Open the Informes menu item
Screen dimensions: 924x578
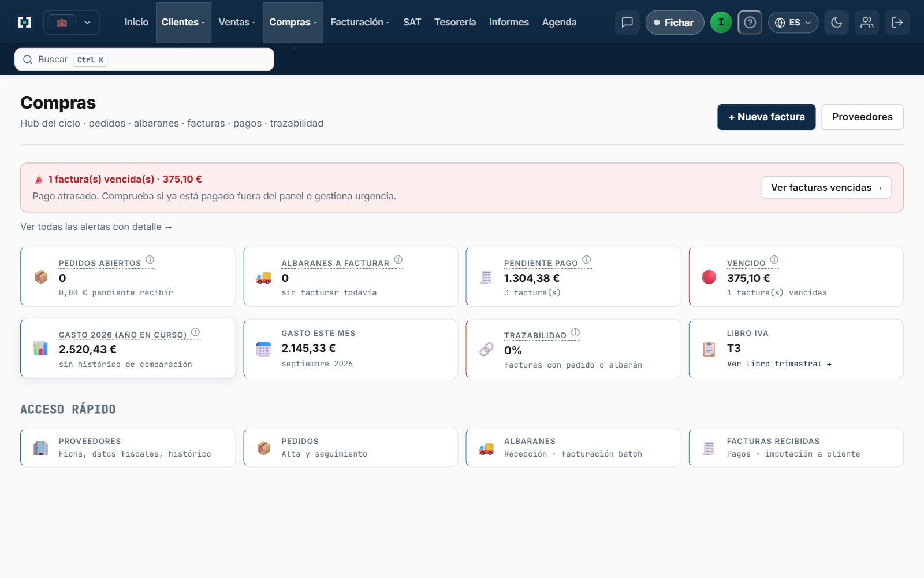click(509, 22)
